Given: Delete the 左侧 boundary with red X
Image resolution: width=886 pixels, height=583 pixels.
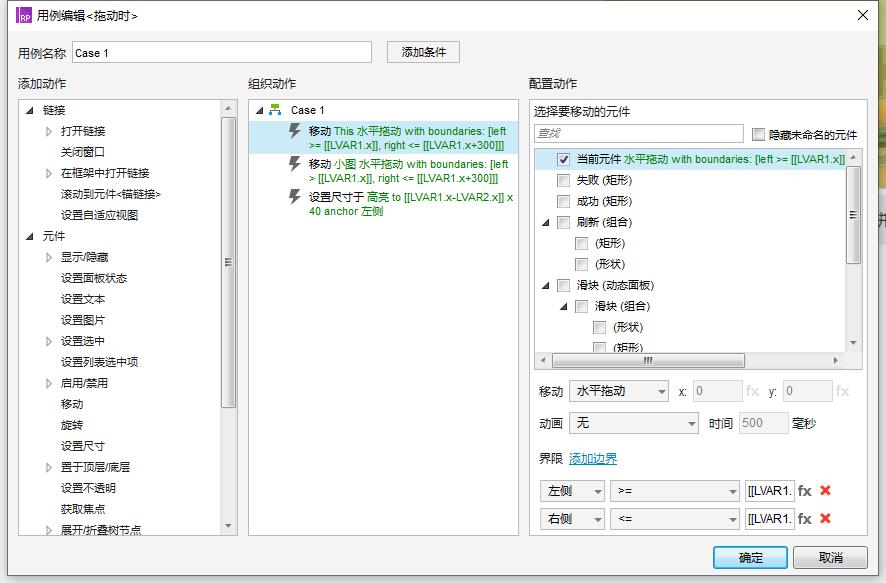Looking at the screenshot, I should [825, 491].
